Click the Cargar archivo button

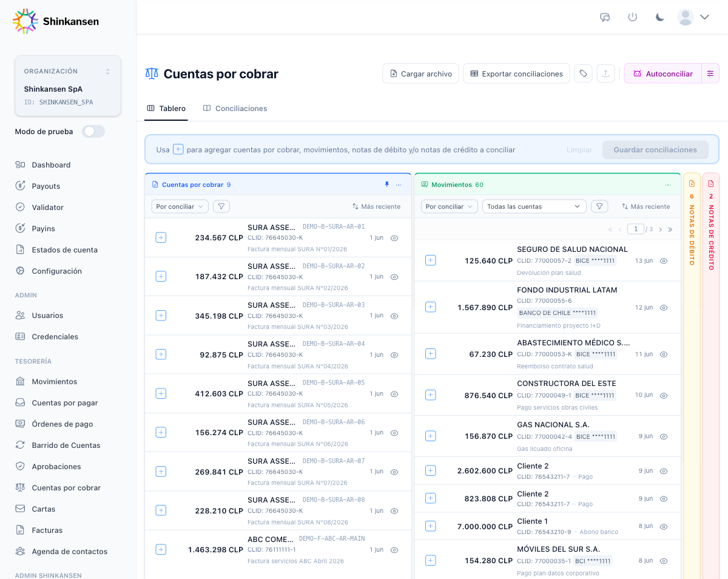420,73
